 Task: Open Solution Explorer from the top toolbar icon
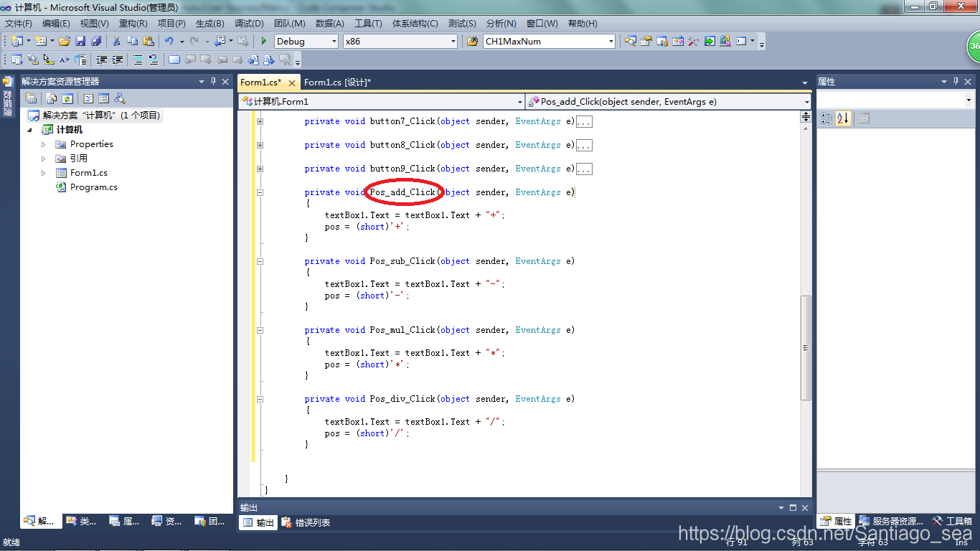(631, 42)
